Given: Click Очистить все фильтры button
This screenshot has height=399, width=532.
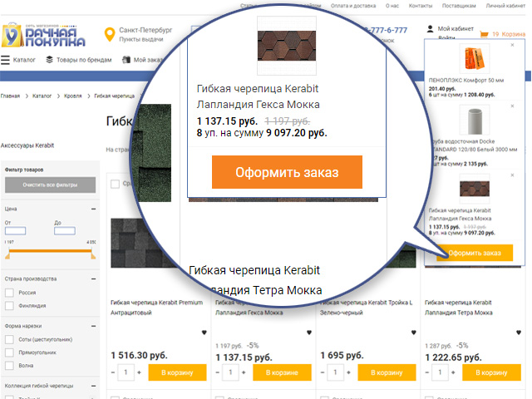Looking at the screenshot, I should click(x=50, y=184).
